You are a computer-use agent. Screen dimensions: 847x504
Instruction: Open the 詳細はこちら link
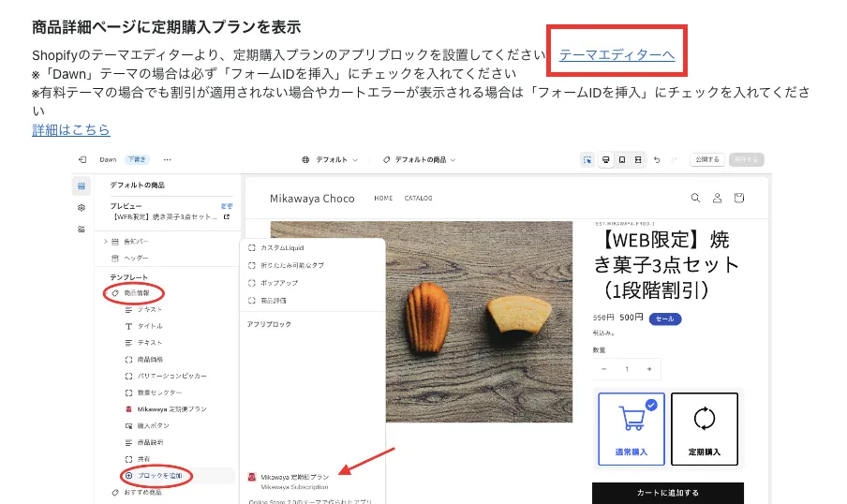tap(71, 129)
